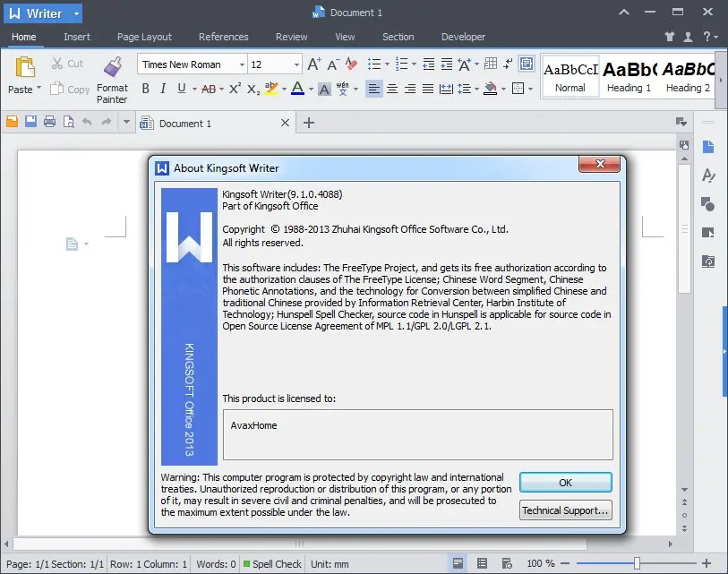
Task: Add a new document tab with plus button
Action: pos(309,123)
